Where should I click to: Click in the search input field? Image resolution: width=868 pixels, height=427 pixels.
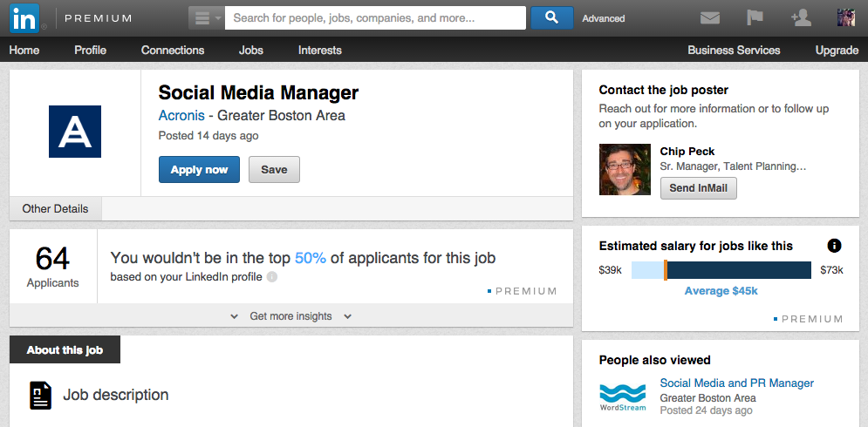[x=375, y=17]
